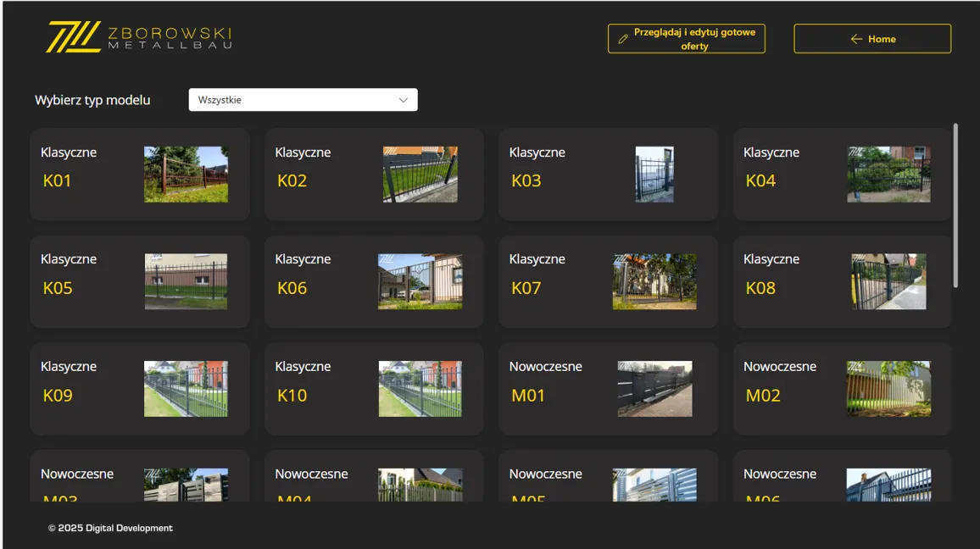Pick the M01 modern fence photo
Viewport: 980px width, 549px height.
[654, 389]
